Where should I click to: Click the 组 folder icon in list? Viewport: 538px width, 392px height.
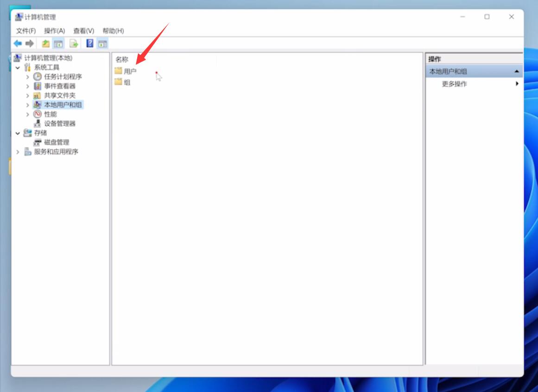point(118,81)
